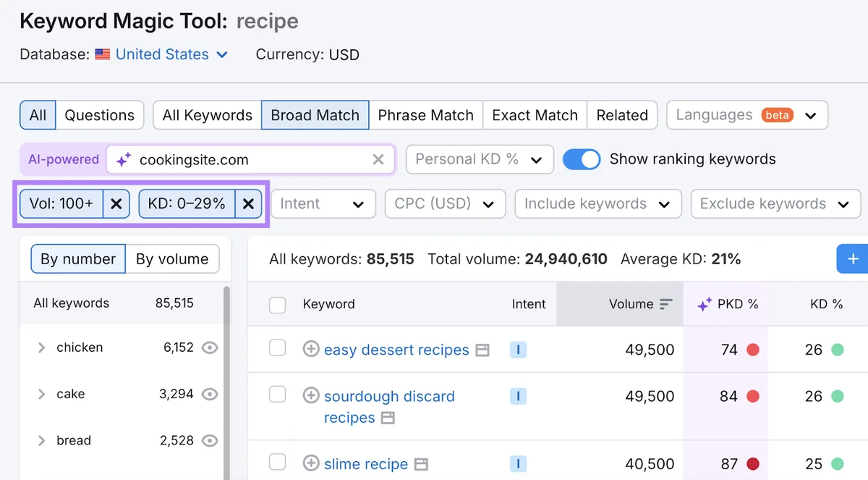Click the By volume button
868x480 pixels.
coord(172,259)
